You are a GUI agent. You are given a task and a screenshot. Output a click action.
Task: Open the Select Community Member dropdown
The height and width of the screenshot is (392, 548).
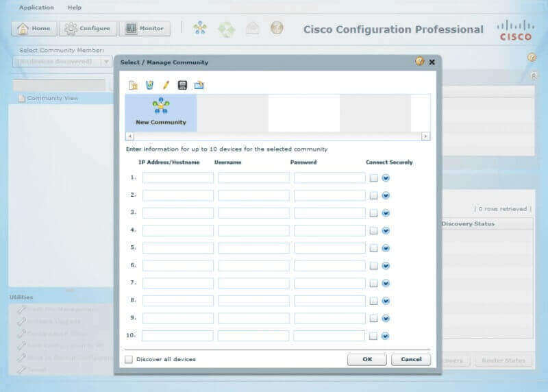coord(62,62)
